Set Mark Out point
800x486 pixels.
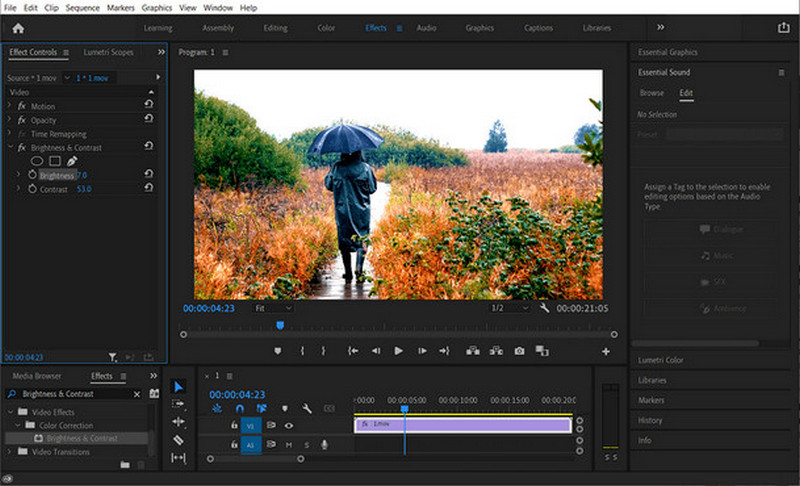(323, 351)
